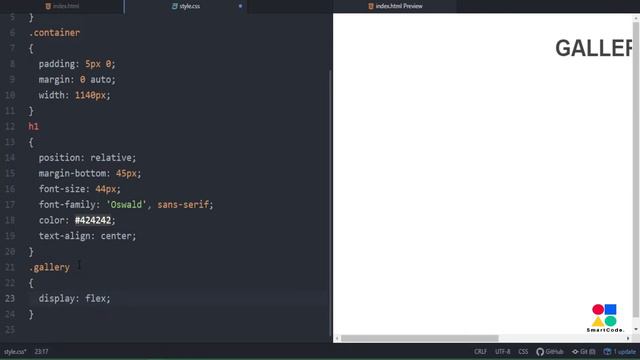The image size is (640, 360).
Task: Click the 23:17 cursor position indicator
Action: (41, 351)
